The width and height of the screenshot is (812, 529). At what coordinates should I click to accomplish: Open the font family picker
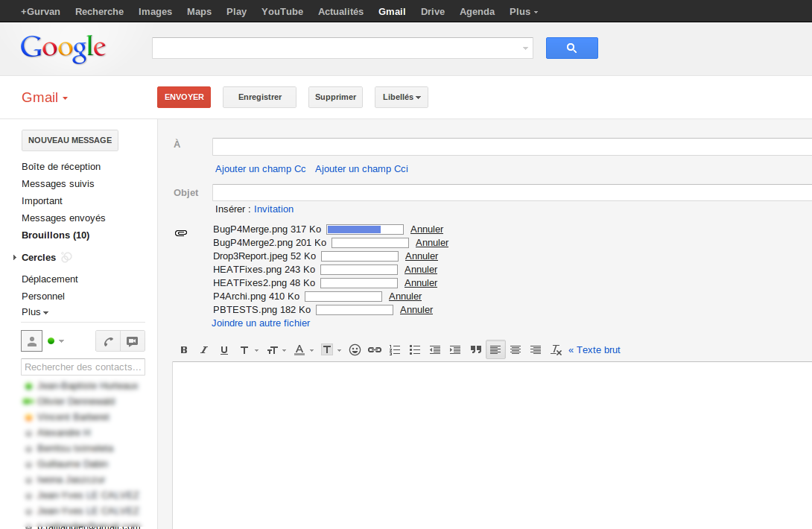249,350
